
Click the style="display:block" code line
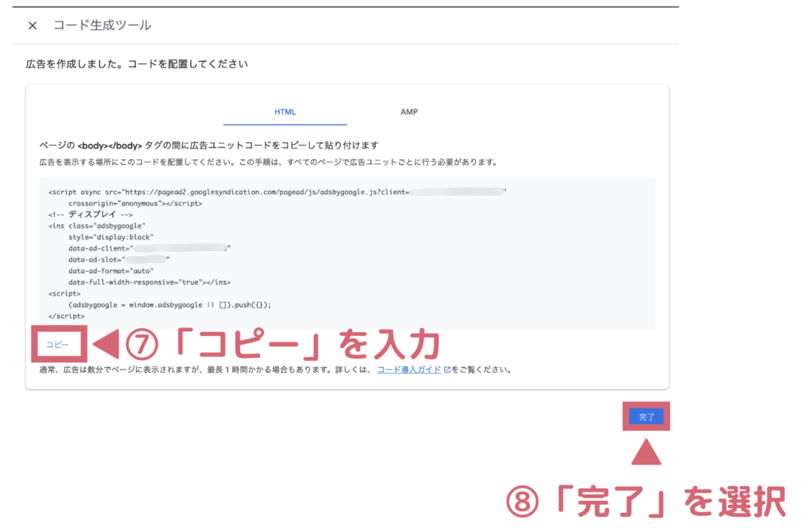[110, 237]
